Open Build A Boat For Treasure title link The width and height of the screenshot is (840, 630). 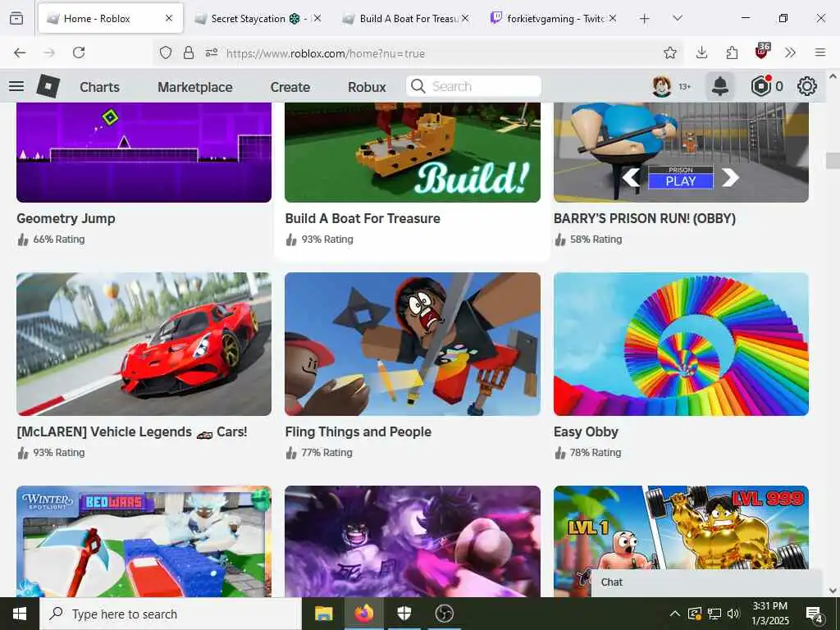coord(363,218)
